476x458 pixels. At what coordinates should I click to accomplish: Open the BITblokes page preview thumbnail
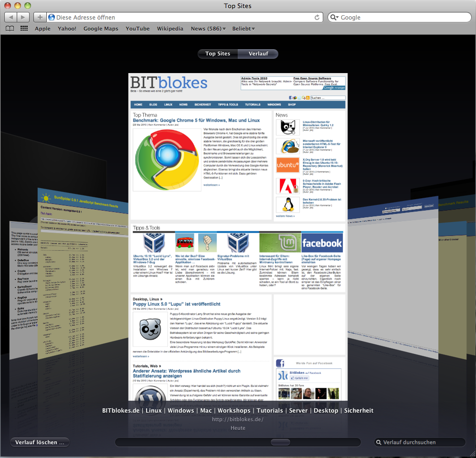pyautogui.click(x=238, y=237)
